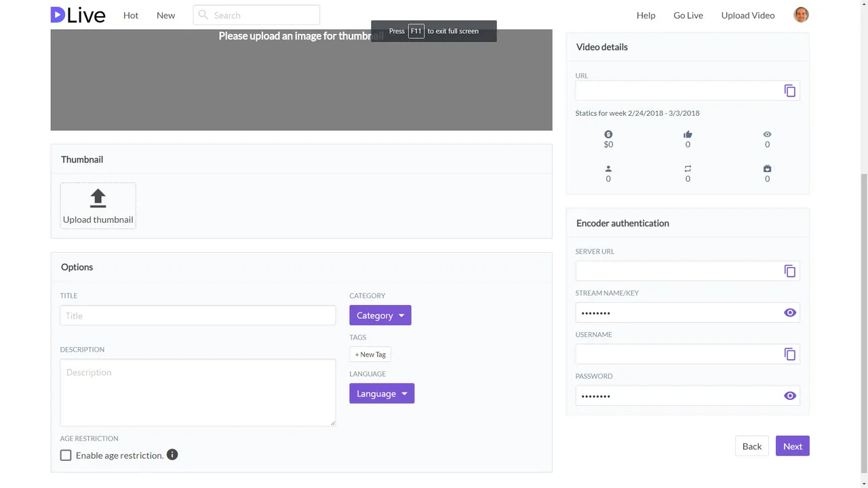Click the 'Encoder authentication' heading
This screenshot has height=488, width=868.
click(x=623, y=223)
